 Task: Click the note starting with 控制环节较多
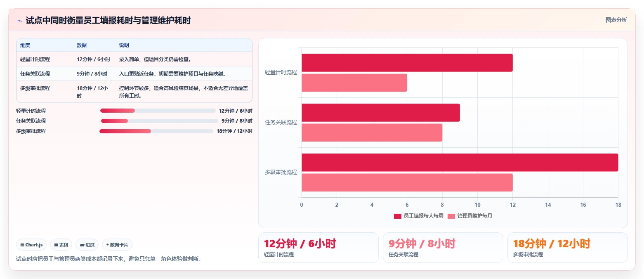tap(184, 92)
